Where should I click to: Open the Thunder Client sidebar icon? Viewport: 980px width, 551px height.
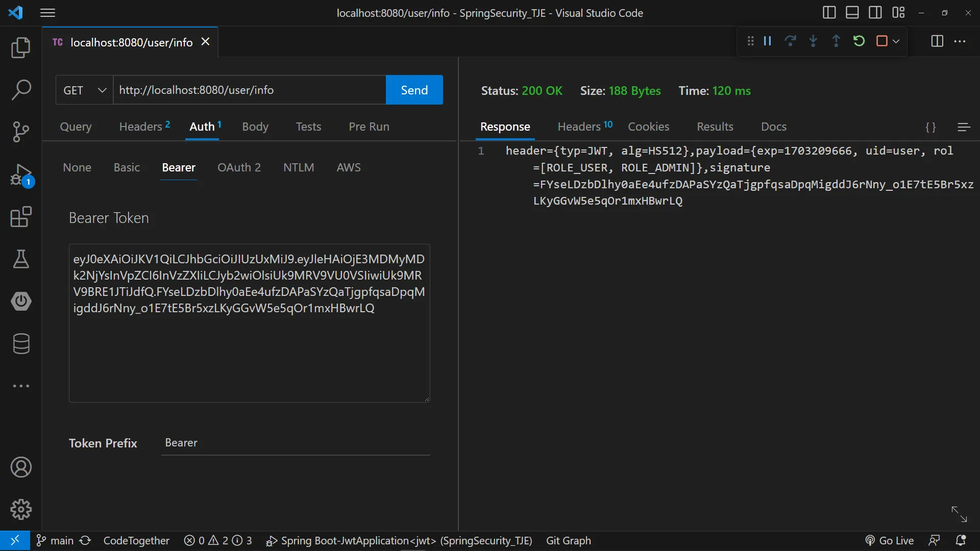(x=21, y=302)
